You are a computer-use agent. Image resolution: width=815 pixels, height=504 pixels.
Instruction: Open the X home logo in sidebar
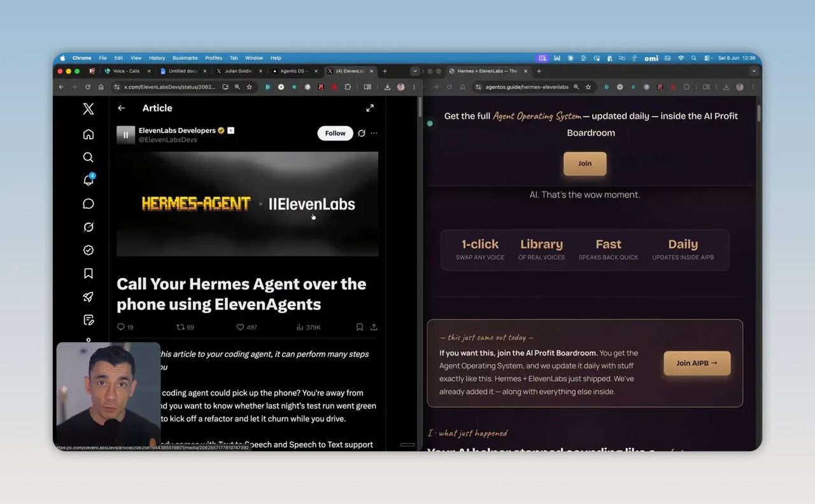click(x=89, y=109)
